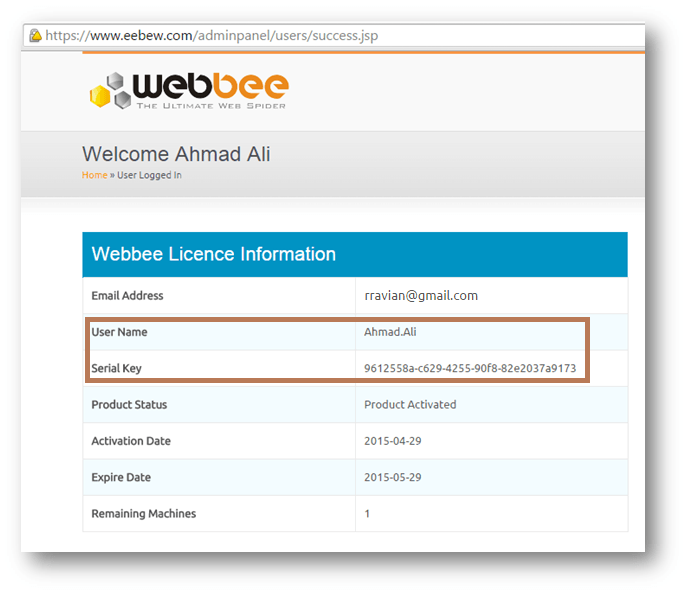
Task: Select the serial key value 9612558a-c629-4255-90f8-82e2037a9173
Action: pos(470,368)
